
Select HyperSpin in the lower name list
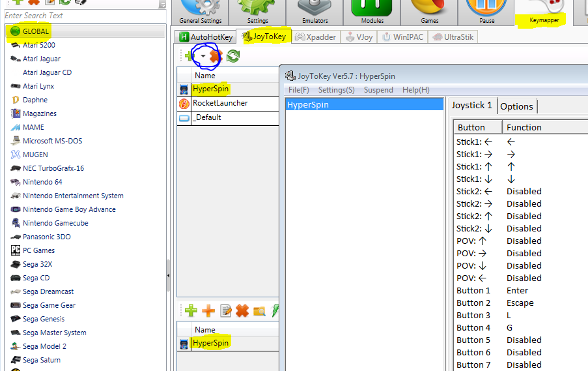[x=228, y=344]
